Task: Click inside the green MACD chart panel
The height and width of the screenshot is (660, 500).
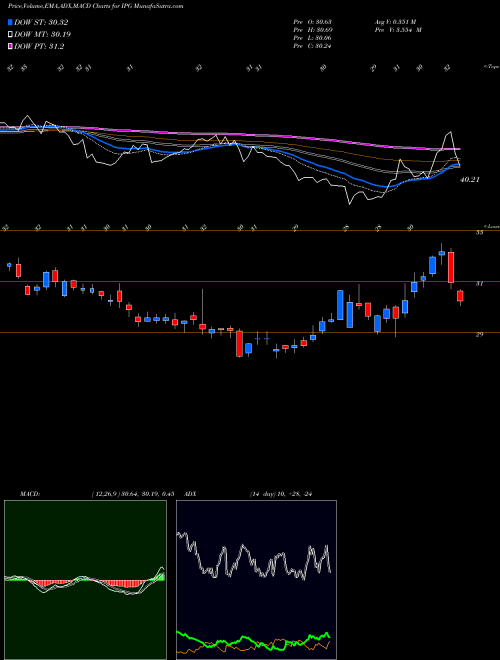Action: pos(85,580)
